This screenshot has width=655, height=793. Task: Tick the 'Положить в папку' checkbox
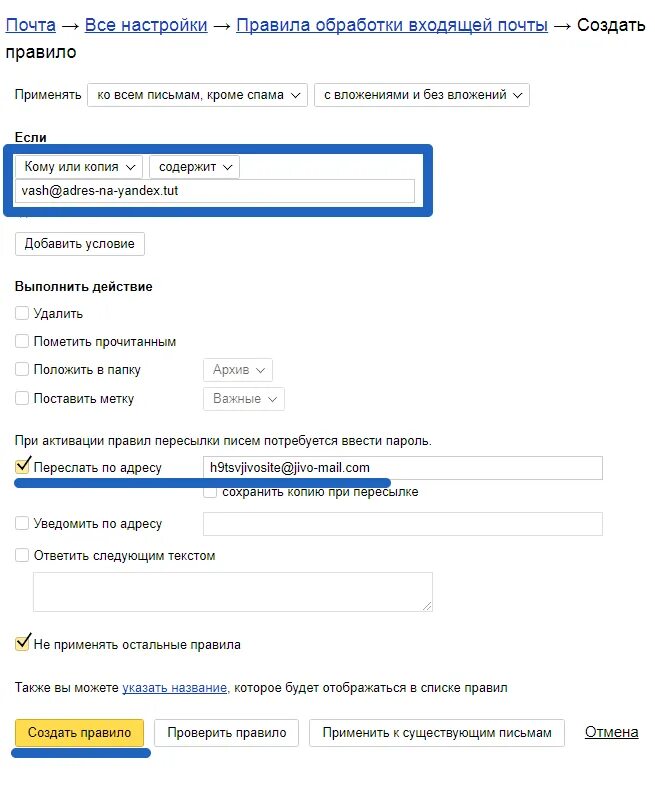22,369
